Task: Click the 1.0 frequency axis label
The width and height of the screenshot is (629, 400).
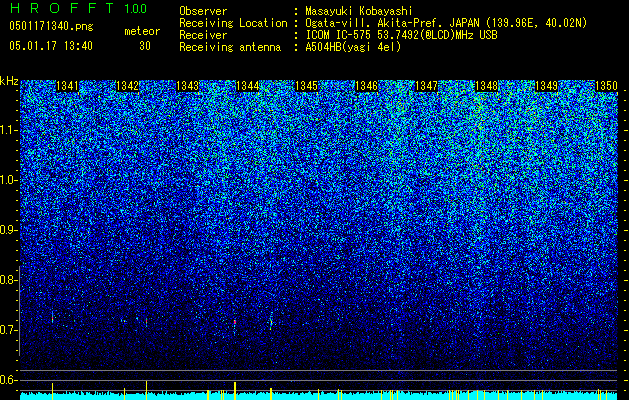Action: coord(8,180)
